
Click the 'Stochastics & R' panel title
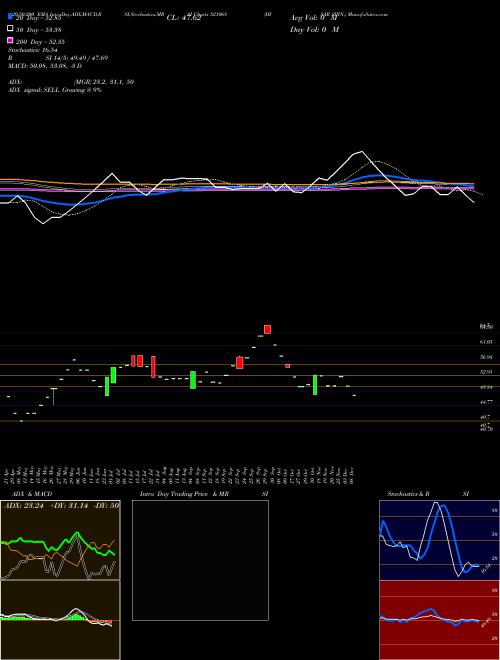(408, 494)
